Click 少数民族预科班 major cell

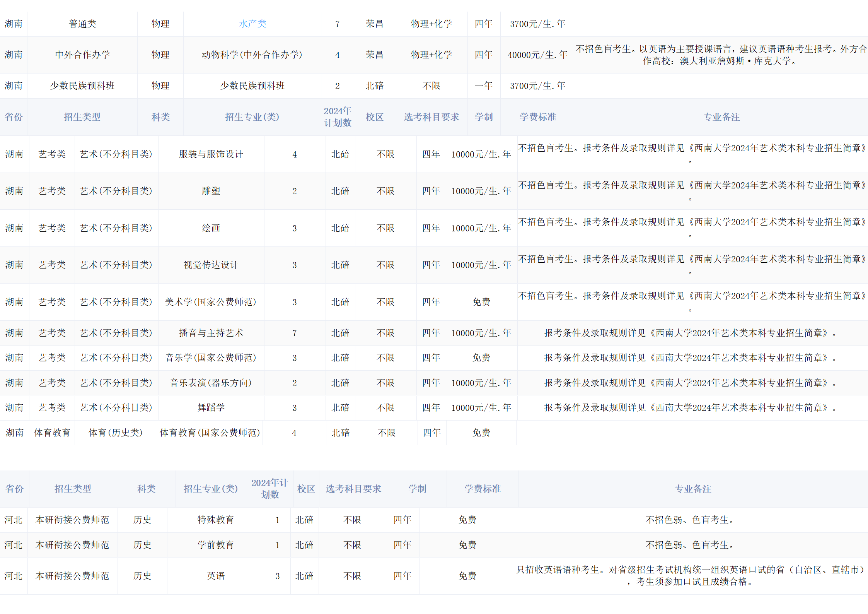coord(252,86)
